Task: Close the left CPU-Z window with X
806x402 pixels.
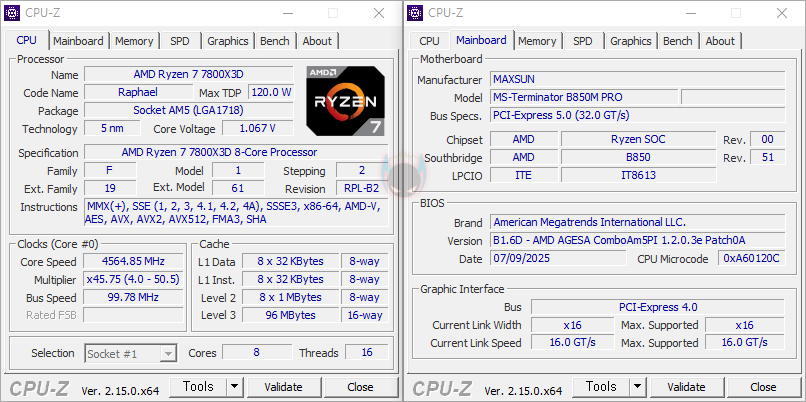Action: coord(379,13)
